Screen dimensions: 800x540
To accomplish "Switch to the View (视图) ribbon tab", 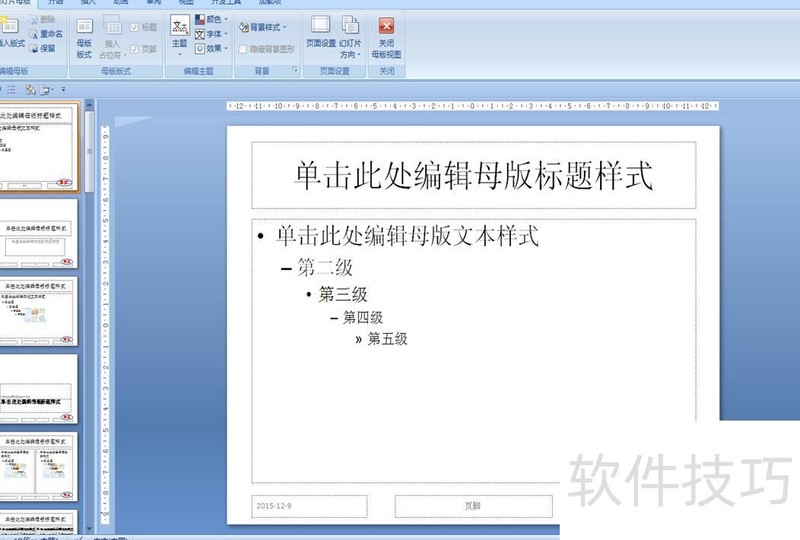I will click(x=186, y=2).
